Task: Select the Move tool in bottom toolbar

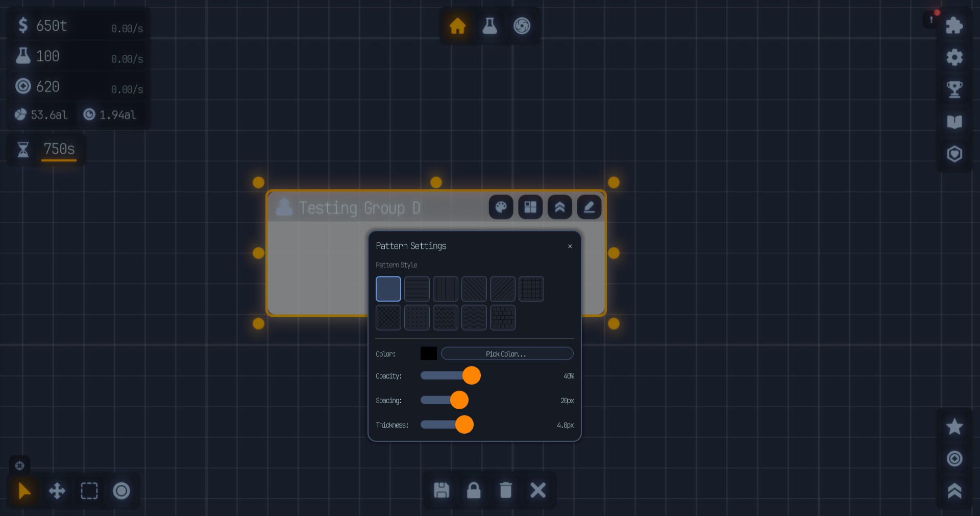Action: point(57,491)
